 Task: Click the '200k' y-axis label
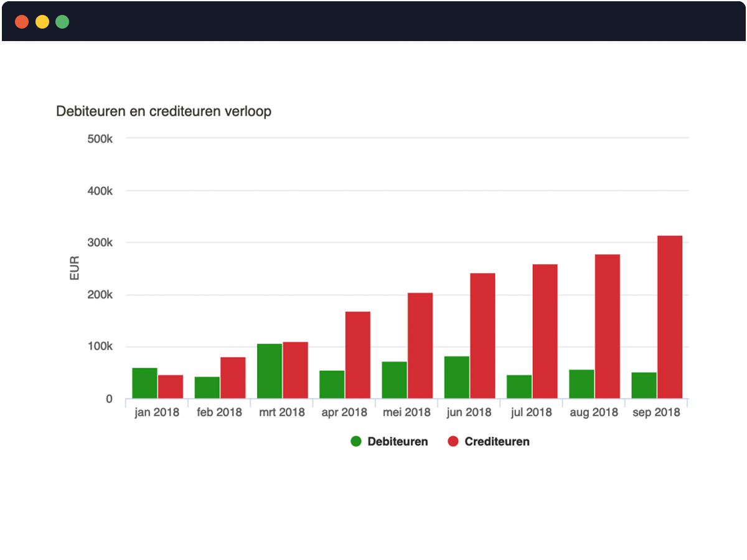coord(100,295)
